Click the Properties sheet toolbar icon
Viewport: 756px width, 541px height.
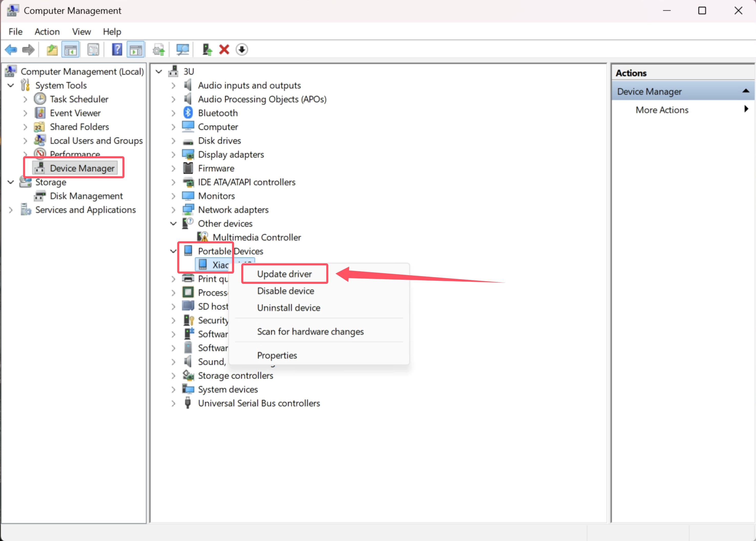coord(93,50)
